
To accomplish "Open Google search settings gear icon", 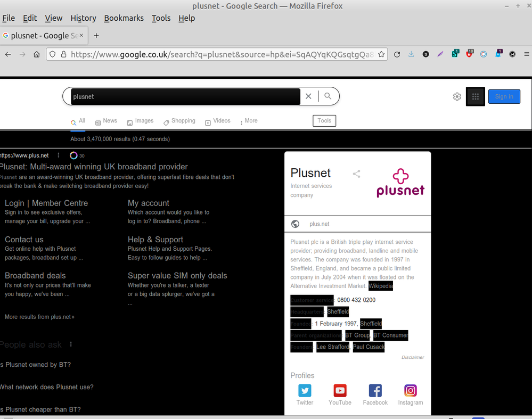I will [457, 96].
